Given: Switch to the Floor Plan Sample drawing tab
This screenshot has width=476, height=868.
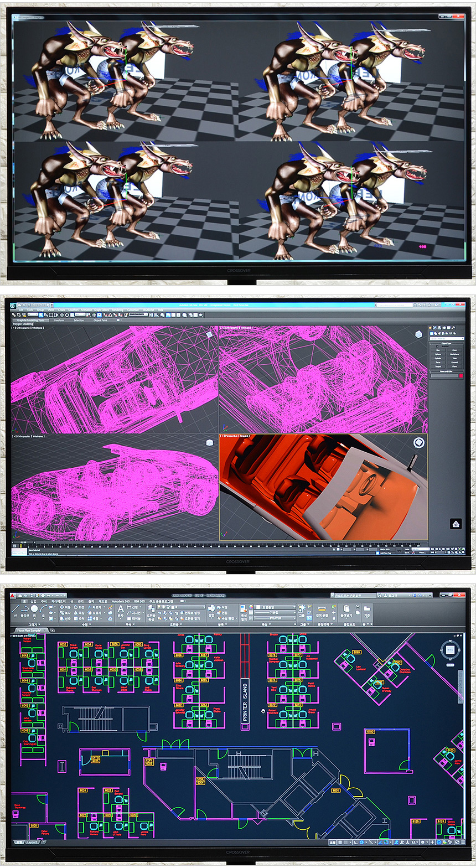Looking at the screenshot, I should (x=29, y=630).
